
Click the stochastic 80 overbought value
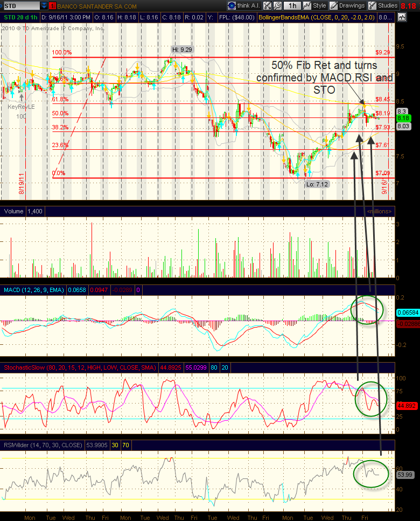click(214, 367)
